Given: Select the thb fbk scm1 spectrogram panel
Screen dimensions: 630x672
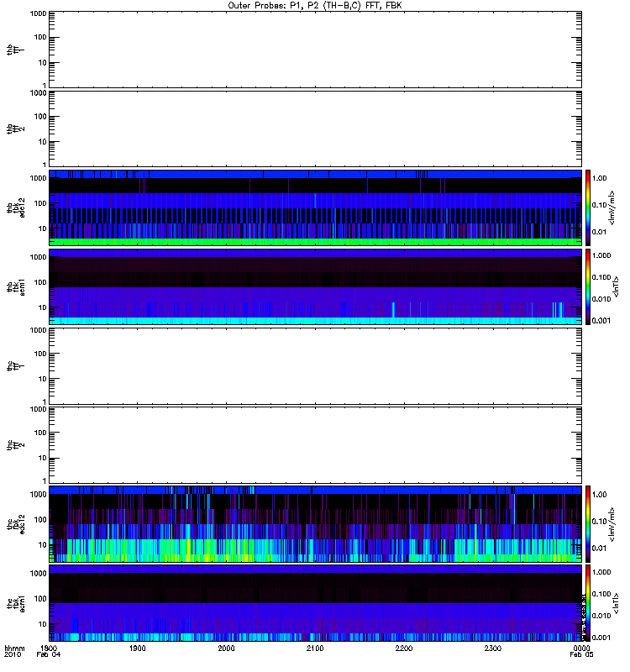Looking at the screenshot, I should coord(316,286).
